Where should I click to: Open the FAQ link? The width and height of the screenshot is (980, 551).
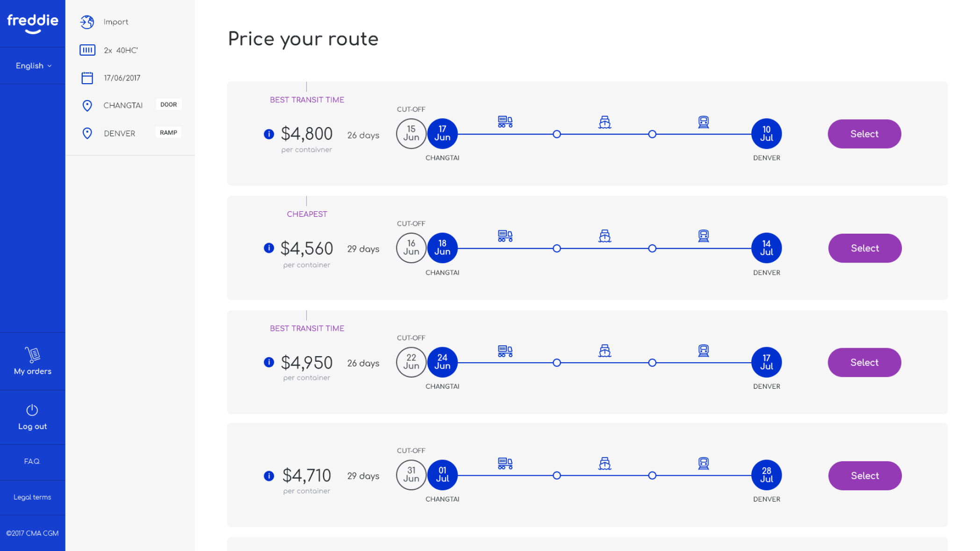[33, 462]
